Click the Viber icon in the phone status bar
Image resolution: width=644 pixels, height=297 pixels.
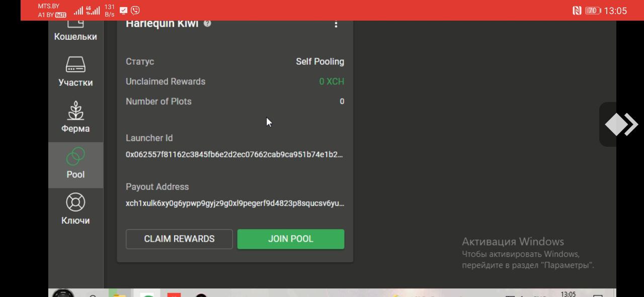click(135, 10)
